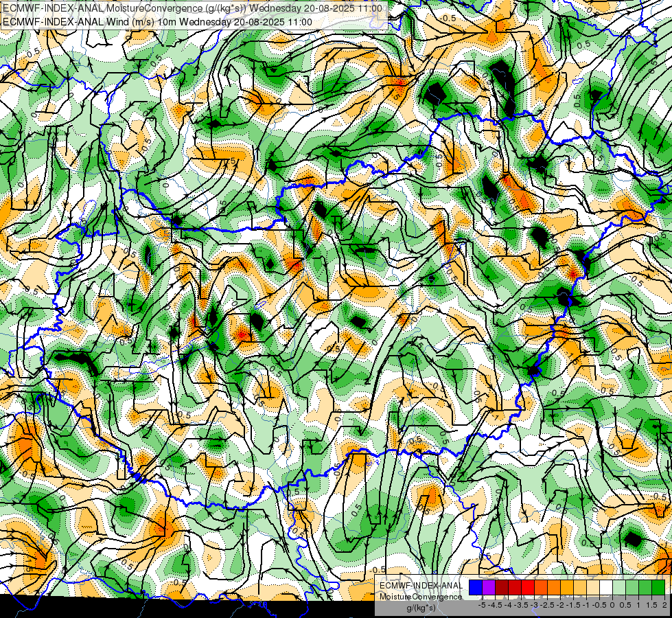The height and width of the screenshot is (618, 672).
Task: Click the legend tick value -3.5
Action: pyautogui.click(x=521, y=605)
